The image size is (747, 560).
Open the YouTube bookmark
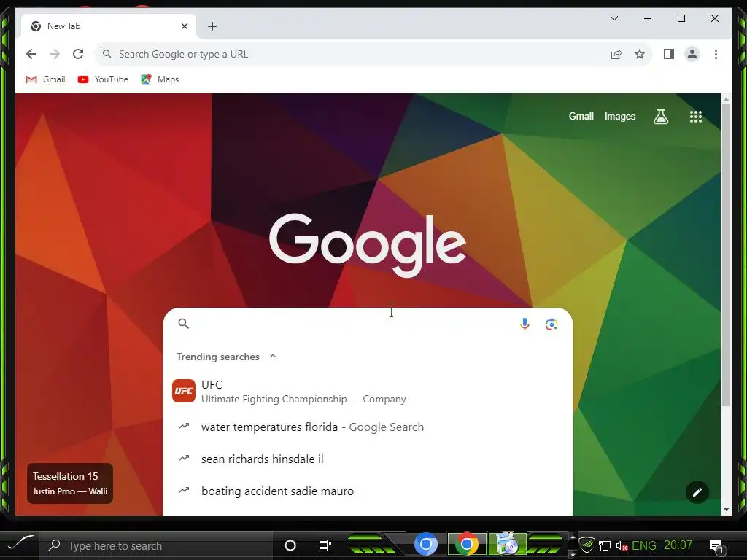(x=103, y=79)
